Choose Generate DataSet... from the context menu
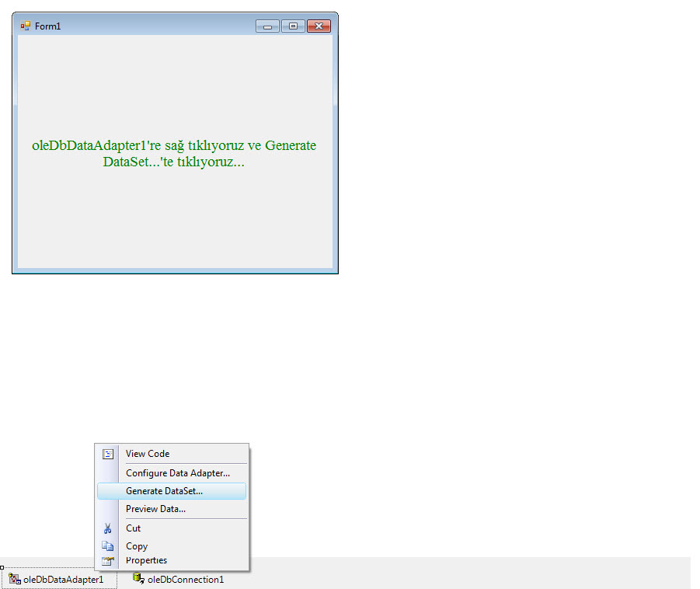This screenshot has height=589, width=700. (x=164, y=491)
